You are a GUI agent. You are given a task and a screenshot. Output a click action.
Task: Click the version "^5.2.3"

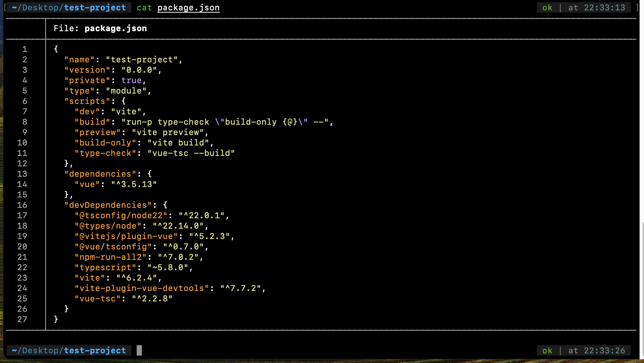[209, 236]
